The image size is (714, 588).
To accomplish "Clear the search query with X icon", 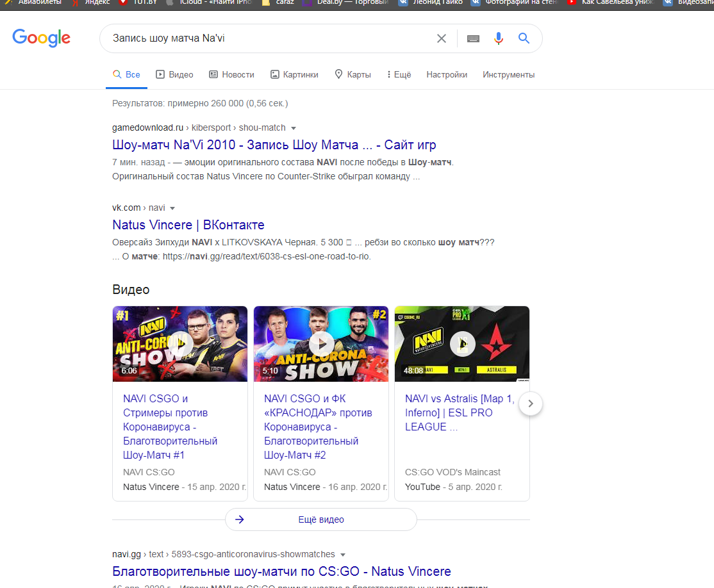I will (441, 38).
